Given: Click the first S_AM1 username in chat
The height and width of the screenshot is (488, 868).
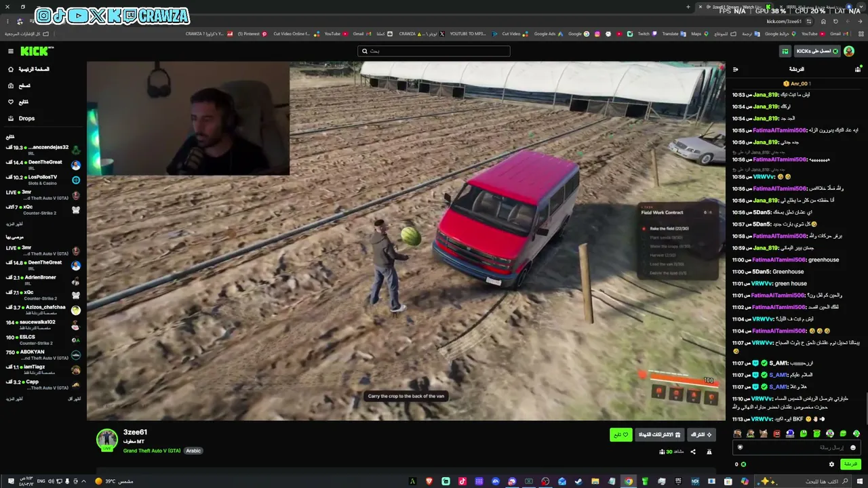Looking at the screenshot, I should click(778, 363).
